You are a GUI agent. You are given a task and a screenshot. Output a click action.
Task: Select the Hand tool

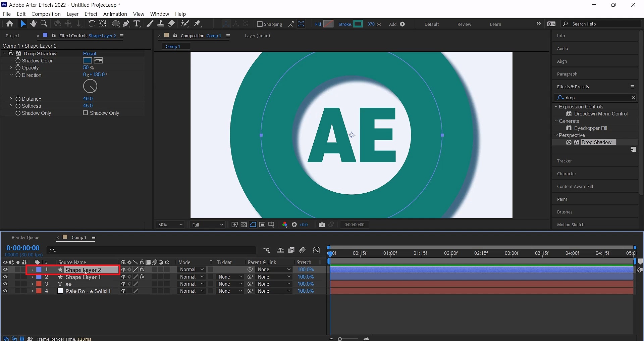tap(33, 23)
